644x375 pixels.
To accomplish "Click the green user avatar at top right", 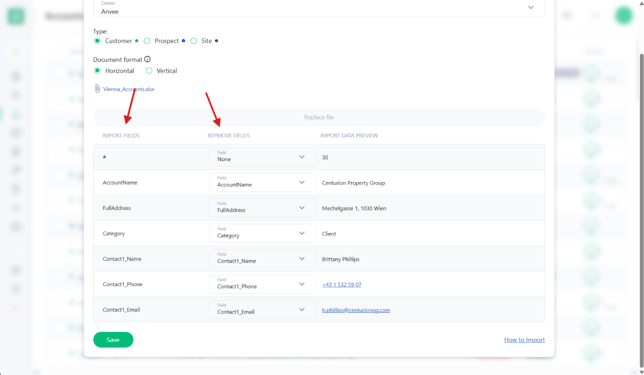I will (623, 15).
